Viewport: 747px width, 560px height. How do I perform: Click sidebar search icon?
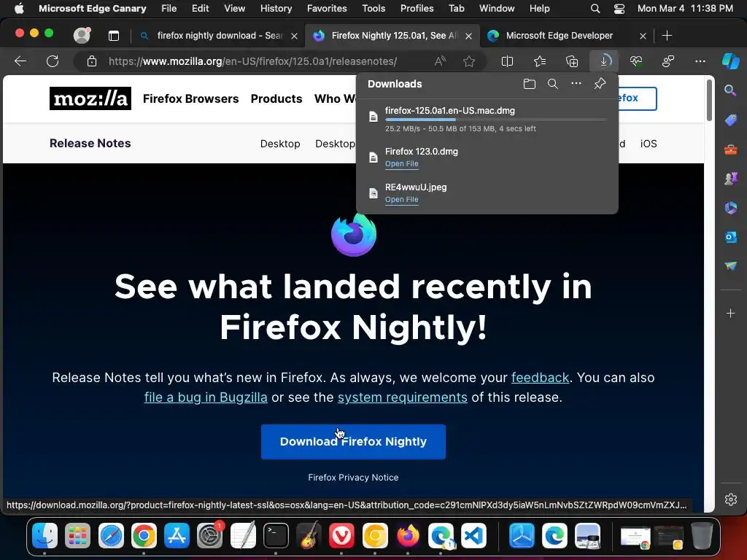coord(729,90)
